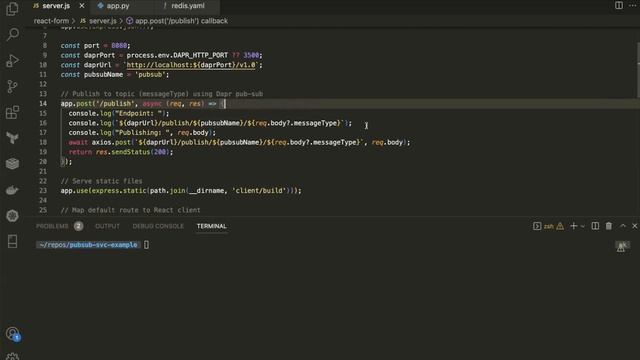640x360 pixels.
Task: Select the Terminal panel tab
Action: (x=211, y=226)
